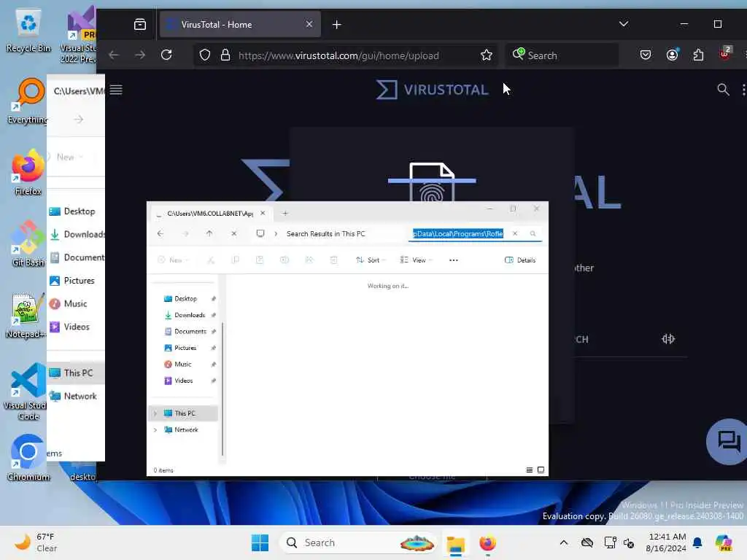Open the Firefox extensions puzzle icon
Screen dimensions: 747x560
tap(698, 55)
